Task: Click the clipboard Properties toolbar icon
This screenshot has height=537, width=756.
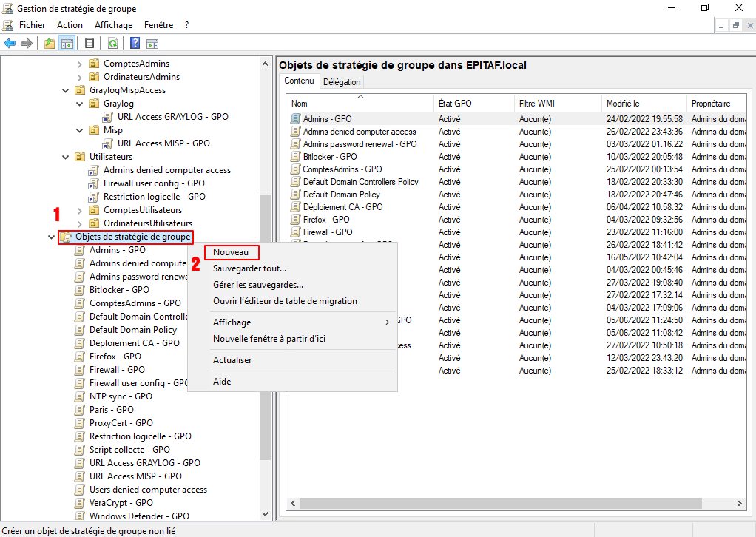Action: click(x=90, y=43)
